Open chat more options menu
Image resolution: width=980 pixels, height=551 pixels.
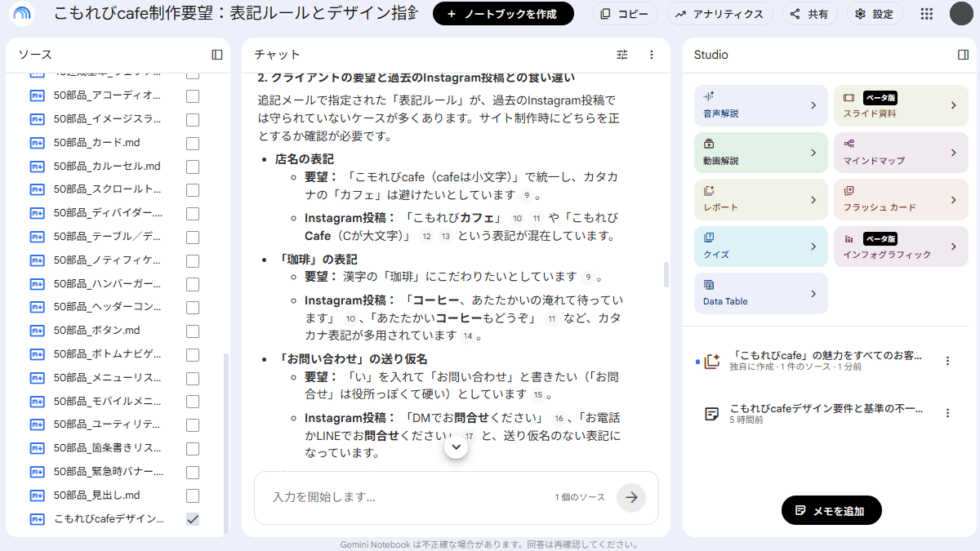(651, 55)
